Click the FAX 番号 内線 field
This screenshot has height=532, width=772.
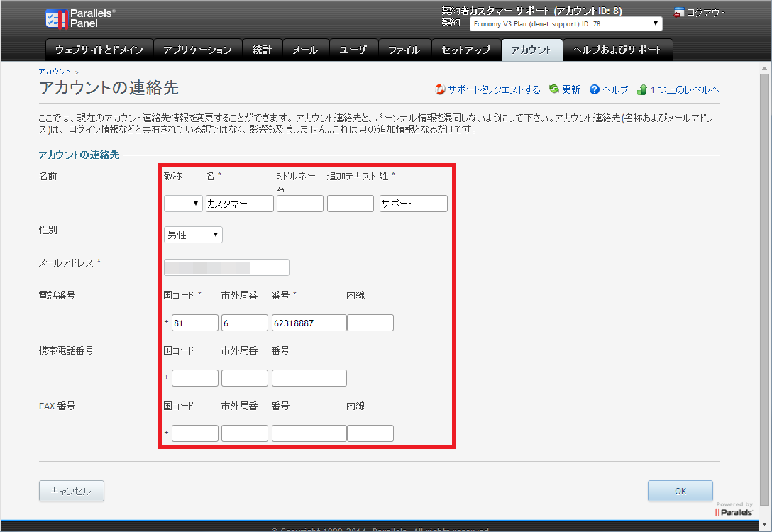pyautogui.click(x=370, y=433)
